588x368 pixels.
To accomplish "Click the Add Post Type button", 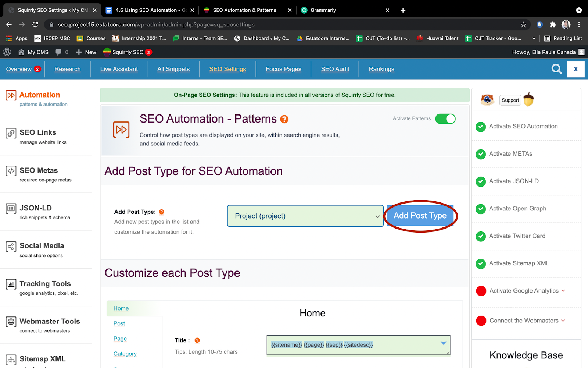I will click(420, 216).
